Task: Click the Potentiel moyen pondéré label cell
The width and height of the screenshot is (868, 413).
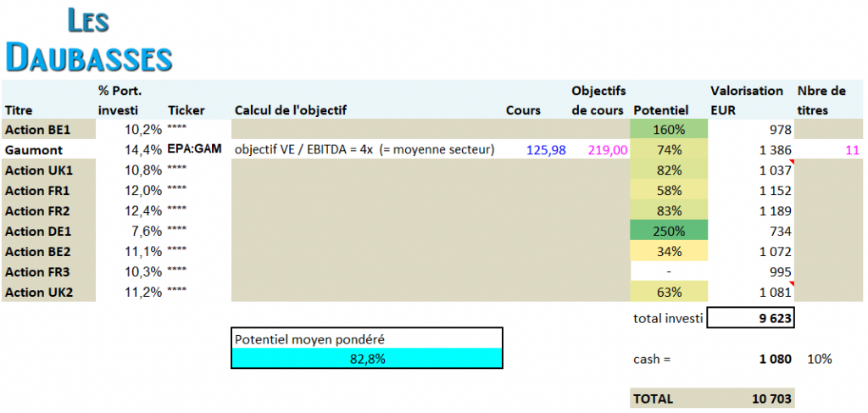Action: [367, 338]
